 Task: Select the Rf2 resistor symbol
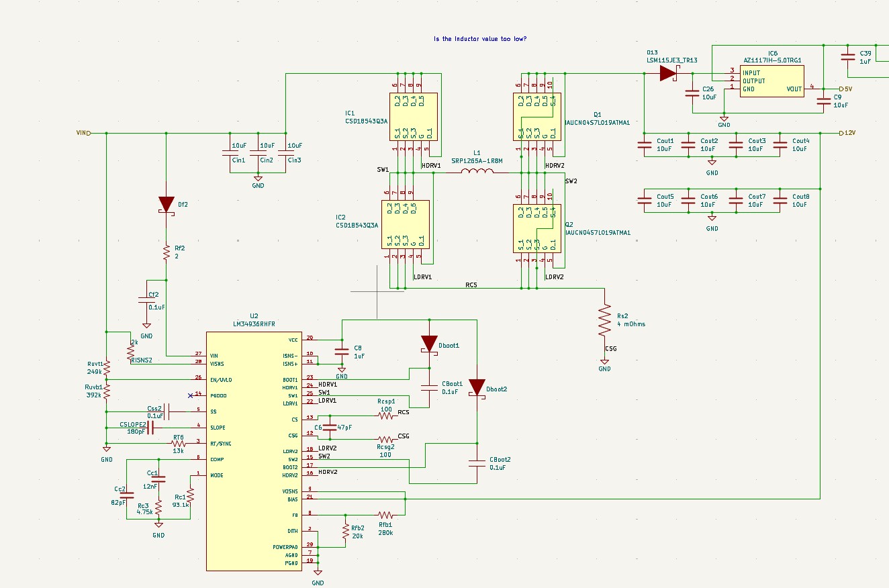click(166, 252)
